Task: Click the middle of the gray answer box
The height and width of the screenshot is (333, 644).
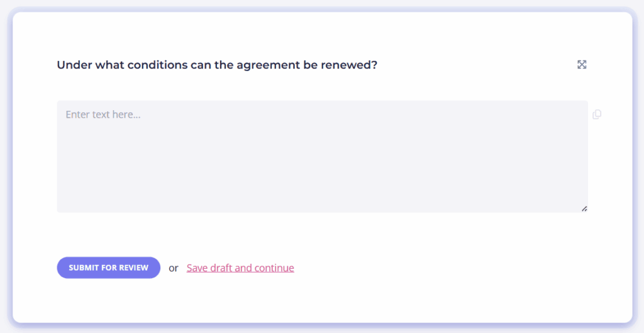Action: click(323, 157)
